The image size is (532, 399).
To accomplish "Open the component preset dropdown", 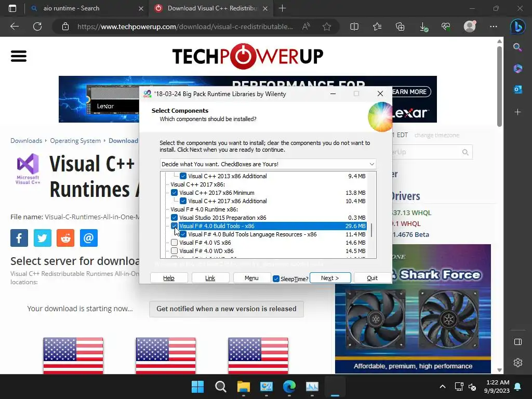I will [268, 164].
